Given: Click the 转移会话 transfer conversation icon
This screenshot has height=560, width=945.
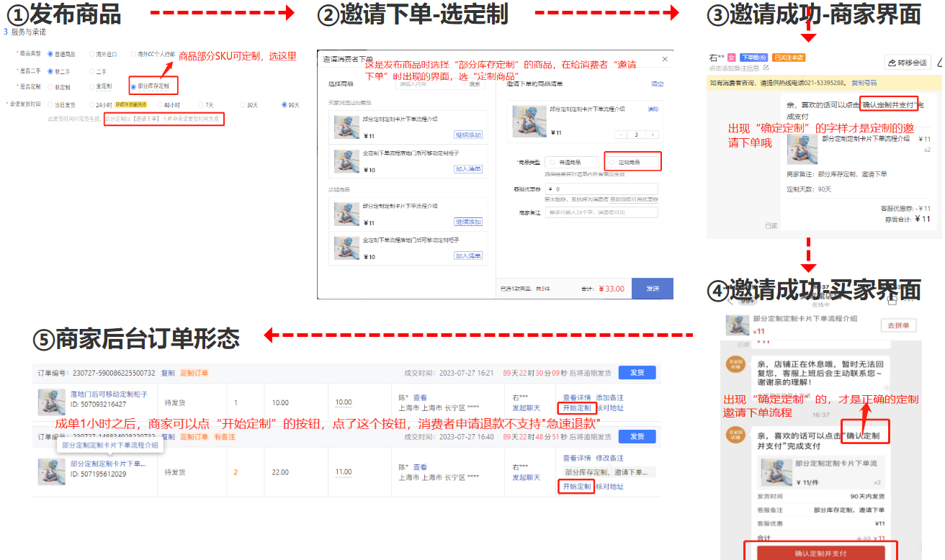Looking at the screenshot, I should point(908,63).
